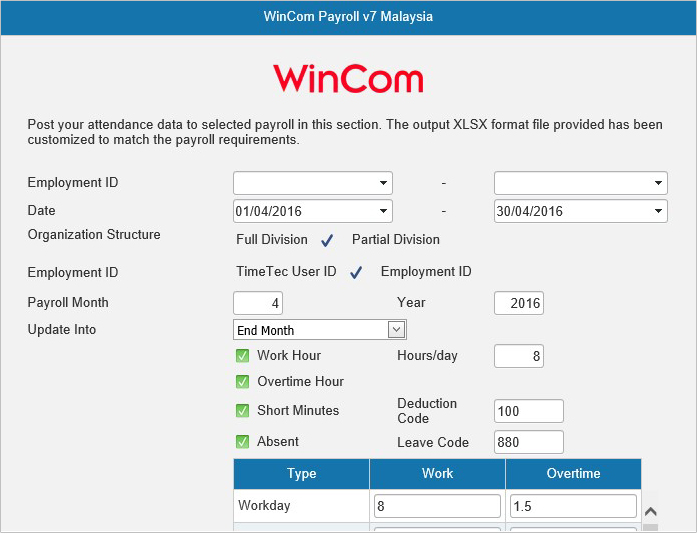The width and height of the screenshot is (698, 534).
Task: Click the Year input field
Action: (519, 303)
